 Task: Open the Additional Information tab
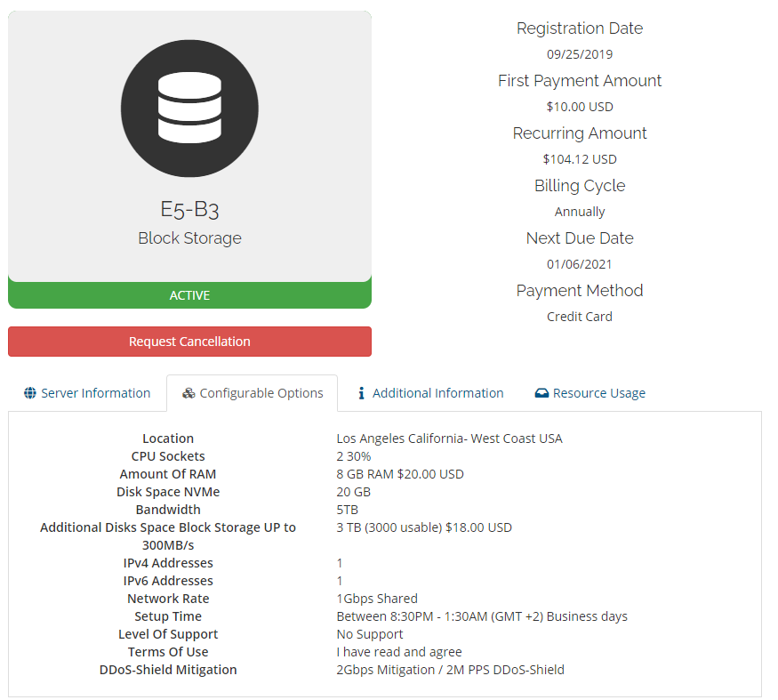437,393
